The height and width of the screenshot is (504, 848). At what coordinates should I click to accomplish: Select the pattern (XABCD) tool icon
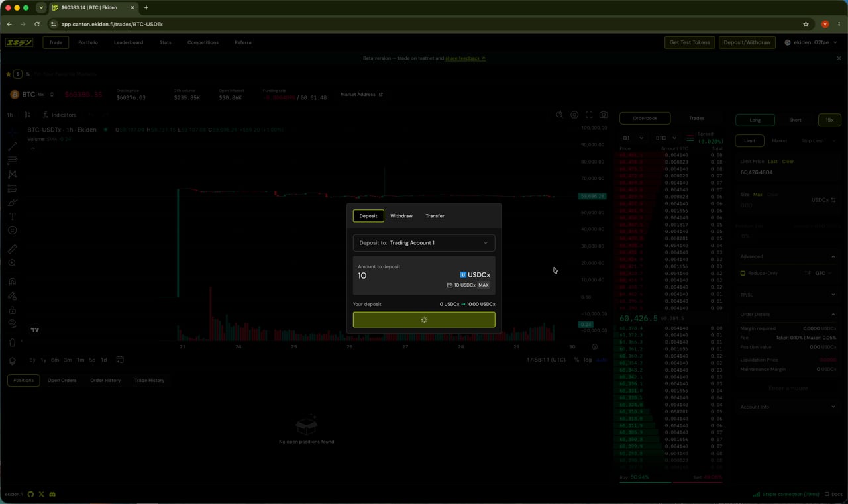click(12, 174)
